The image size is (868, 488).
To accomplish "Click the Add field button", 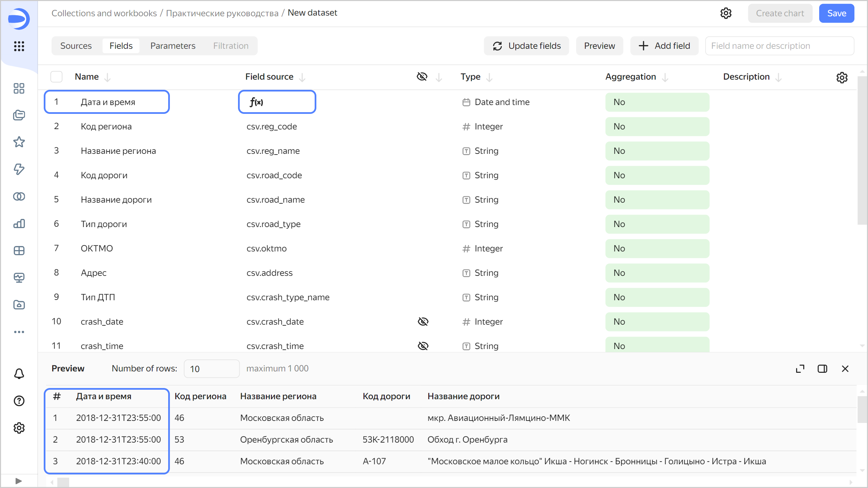I will 664,46.
